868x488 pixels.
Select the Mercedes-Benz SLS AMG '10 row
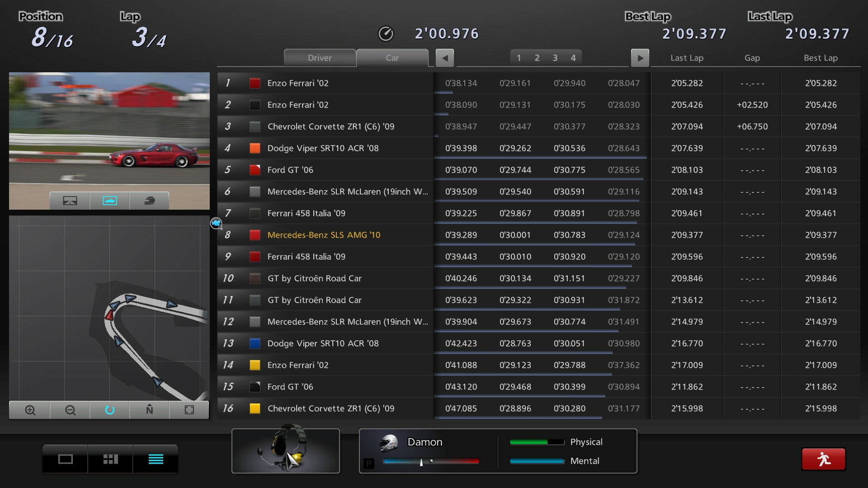coord(324,235)
